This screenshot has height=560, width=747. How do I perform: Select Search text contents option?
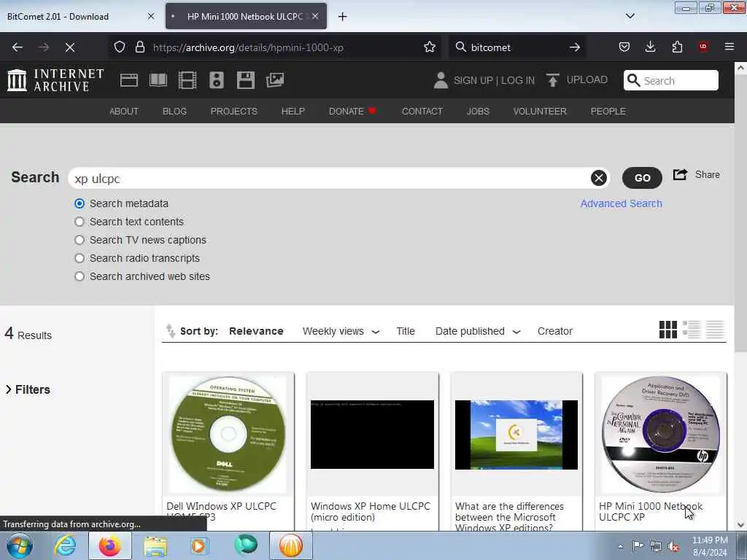(x=80, y=222)
